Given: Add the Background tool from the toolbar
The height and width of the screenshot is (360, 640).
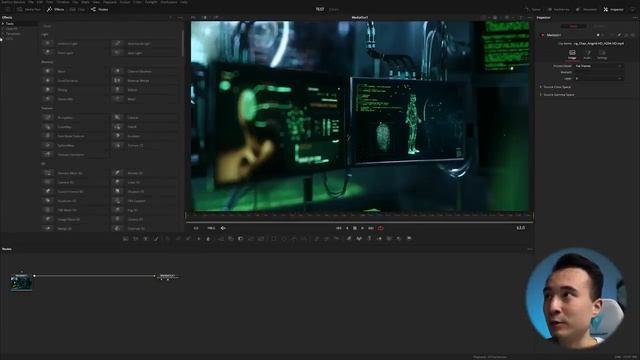Looking at the screenshot, I should (x=126, y=238).
